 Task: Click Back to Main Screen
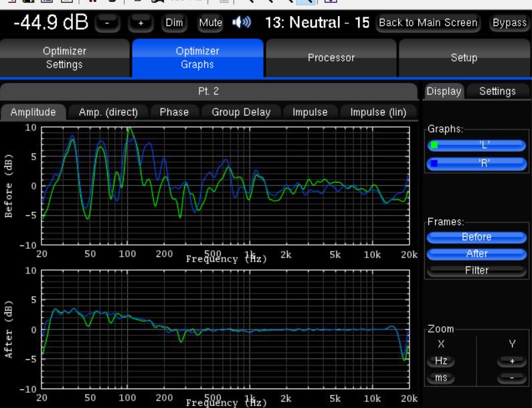pos(428,23)
